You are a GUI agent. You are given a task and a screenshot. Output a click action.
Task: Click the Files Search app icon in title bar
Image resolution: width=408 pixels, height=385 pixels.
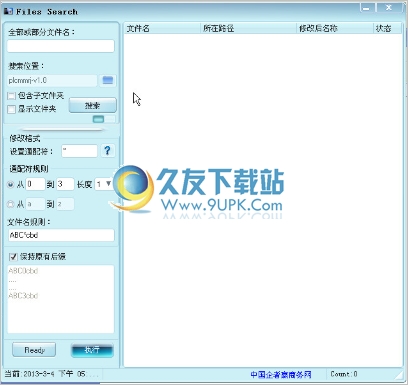coord(8,11)
